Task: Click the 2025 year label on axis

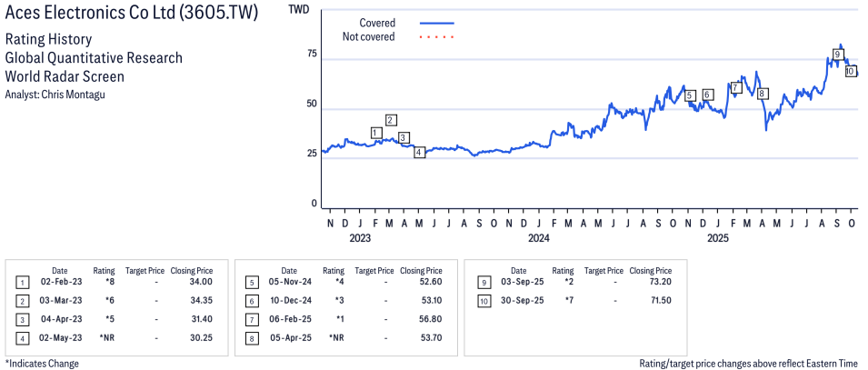Action: (718, 239)
